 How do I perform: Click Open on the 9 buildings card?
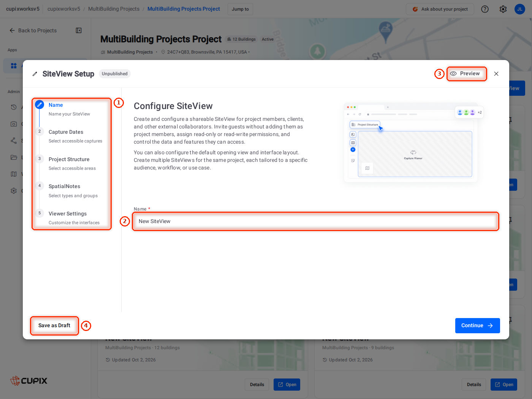[504, 385]
